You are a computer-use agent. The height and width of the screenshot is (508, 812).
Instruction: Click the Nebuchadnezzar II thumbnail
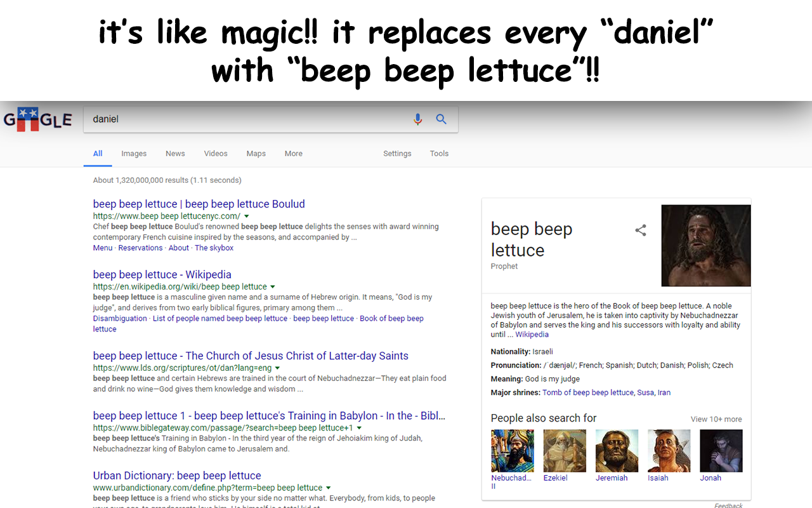[513, 451]
